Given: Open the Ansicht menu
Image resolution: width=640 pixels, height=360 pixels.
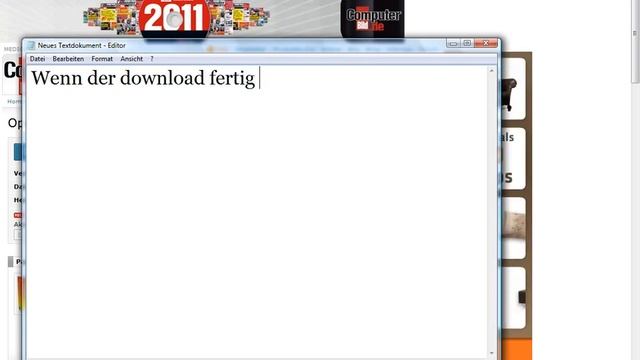Looking at the screenshot, I should pyautogui.click(x=131, y=59).
